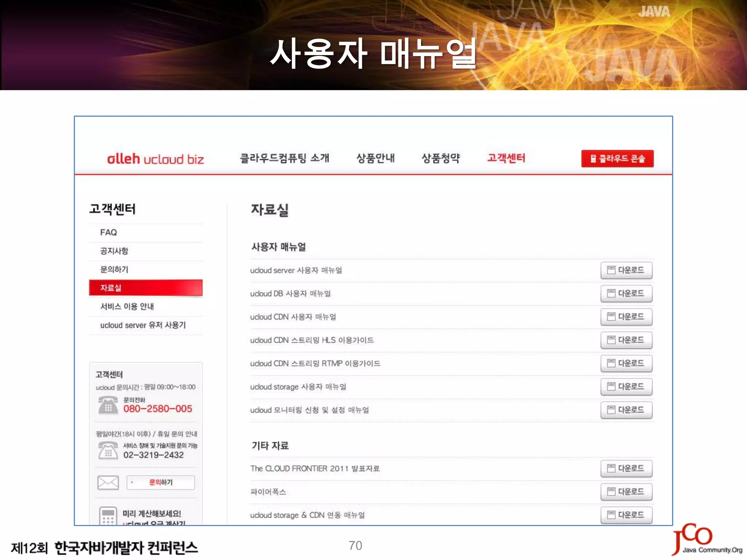The image size is (747, 560).
Task: Open the 상품안내 menu
Action: click(375, 158)
